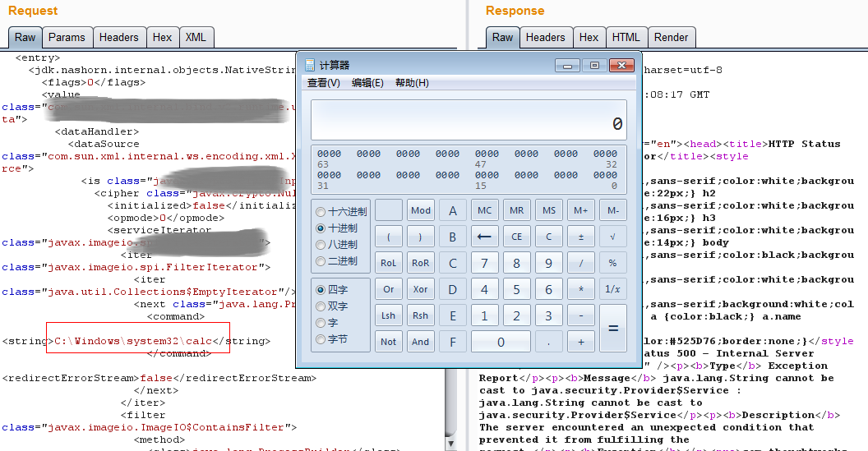The width and height of the screenshot is (868, 451).
Task: Click the minus button
Action: (x=580, y=315)
